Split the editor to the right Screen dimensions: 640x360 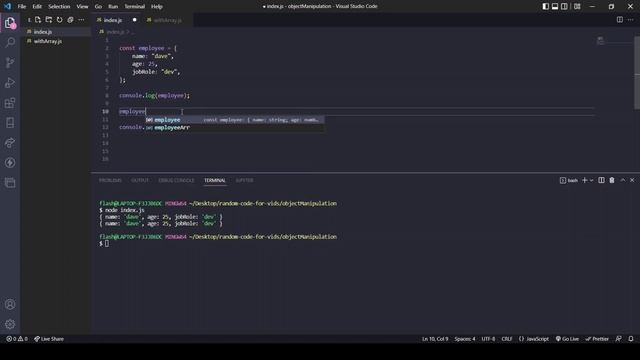tap(620, 20)
